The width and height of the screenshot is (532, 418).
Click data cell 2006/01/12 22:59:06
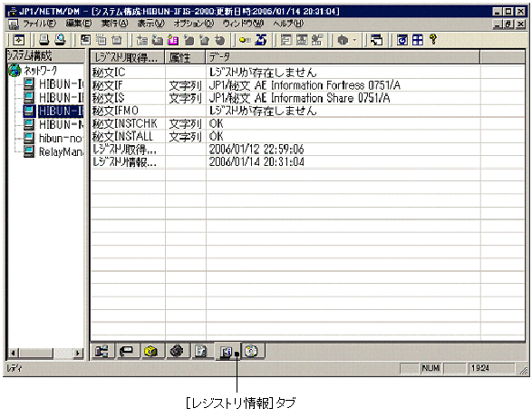click(256, 149)
